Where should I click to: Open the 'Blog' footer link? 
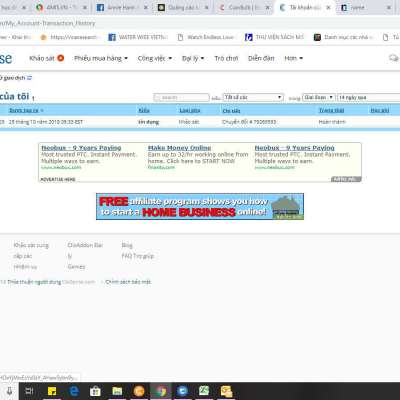click(127, 245)
